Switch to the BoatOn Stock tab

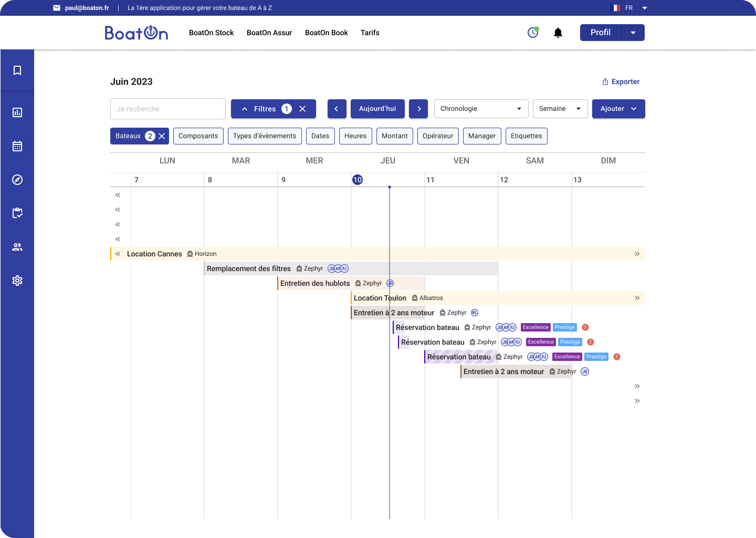tap(211, 33)
